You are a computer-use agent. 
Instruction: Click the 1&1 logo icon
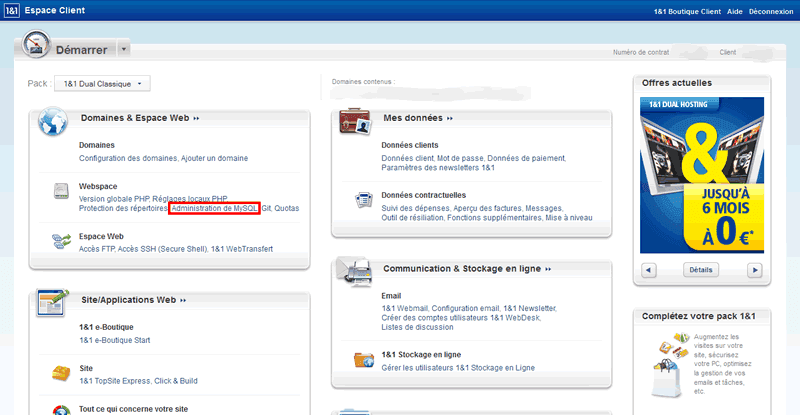12,10
